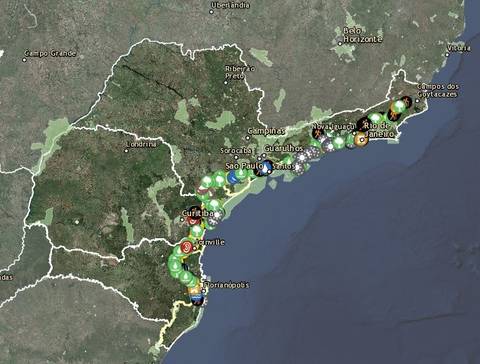The width and height of the screenshot is (480, 364).
Task: Select the Guarulhos city label
Action: [283, 148]
